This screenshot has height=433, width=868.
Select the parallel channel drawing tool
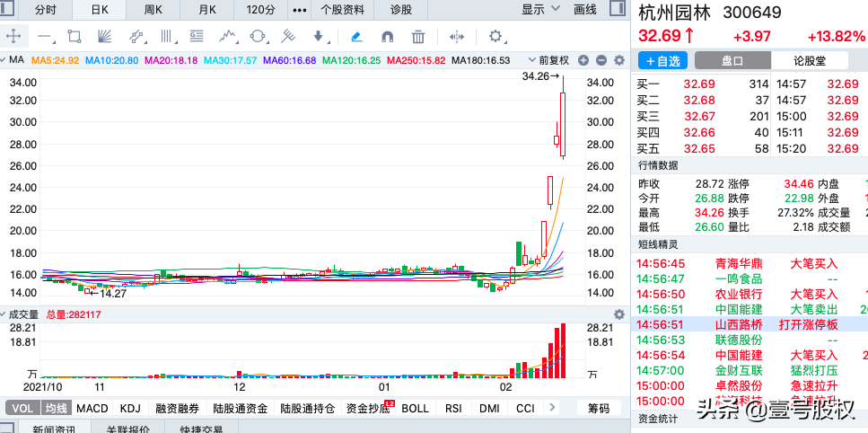136,37
